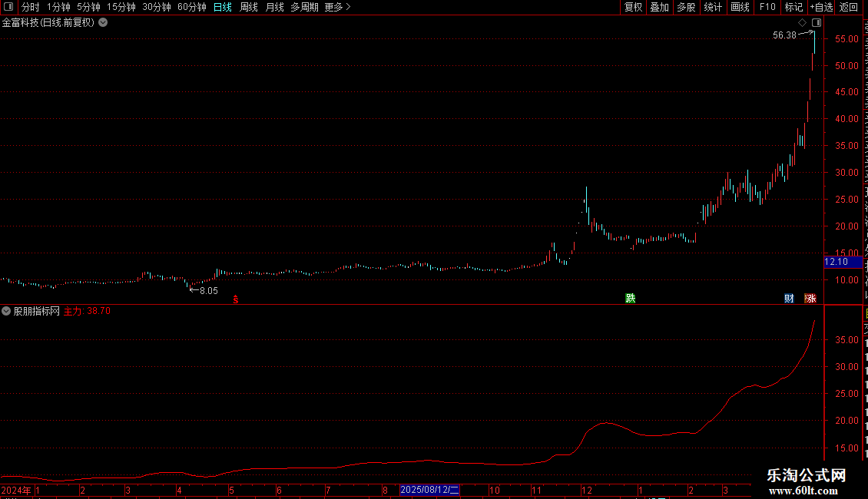Click the 叠加 overlay button
Viewport: 868px width, 499px height.
659,7
